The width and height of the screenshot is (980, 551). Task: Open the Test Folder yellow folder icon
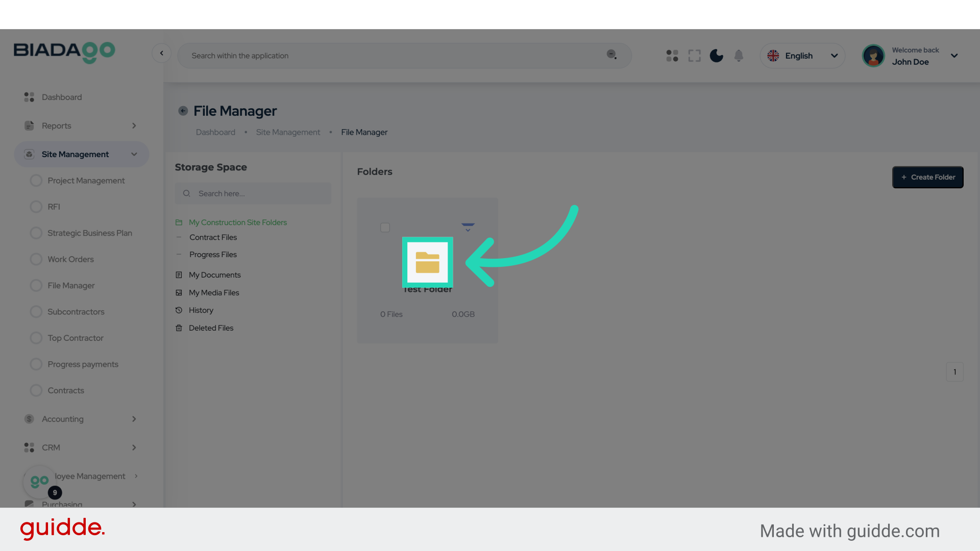[427, 262]
